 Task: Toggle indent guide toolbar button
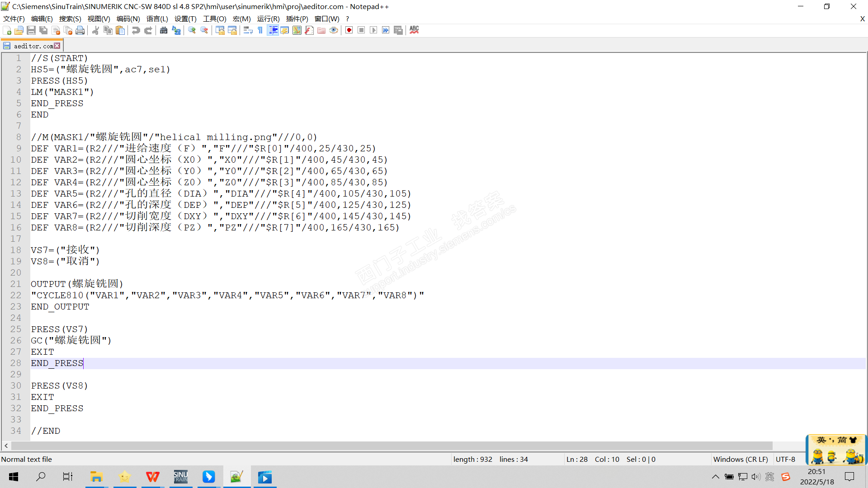[273, 30]
